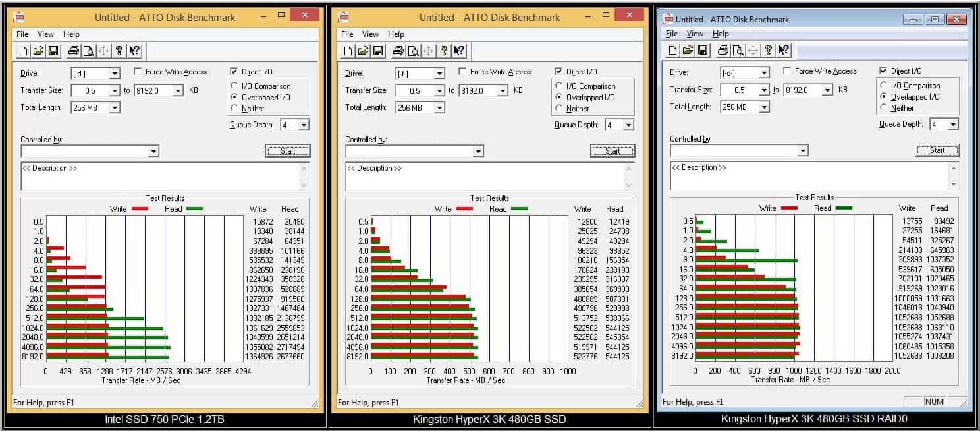Click the New file icon in the drive -d- window
The height and width of the screenshot is (431, 980).
pos(24,51)
